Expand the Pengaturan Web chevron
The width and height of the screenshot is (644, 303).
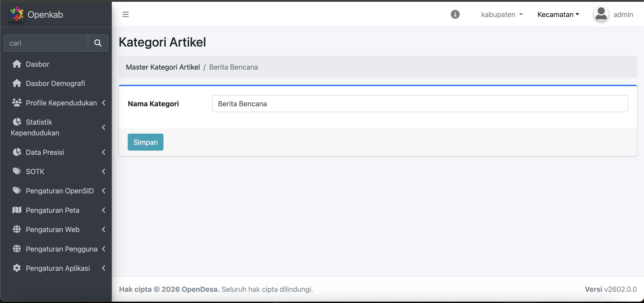[x=104, y=229]
